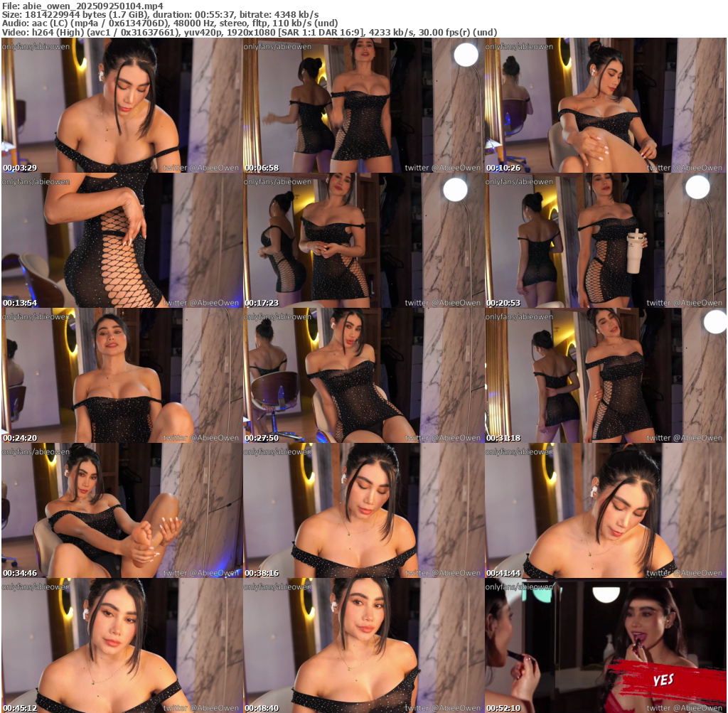
Task: Open the thumbnail frame at 00:06:58
Action: (363, 105)
